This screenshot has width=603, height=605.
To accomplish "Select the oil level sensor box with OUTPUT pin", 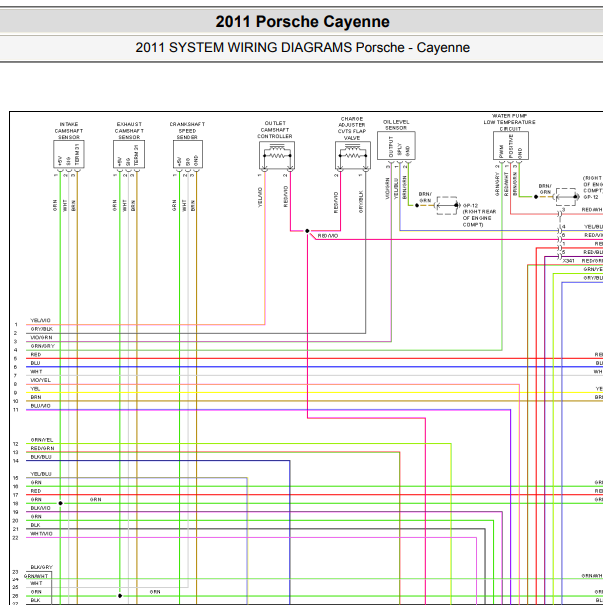I will point(396,145).
